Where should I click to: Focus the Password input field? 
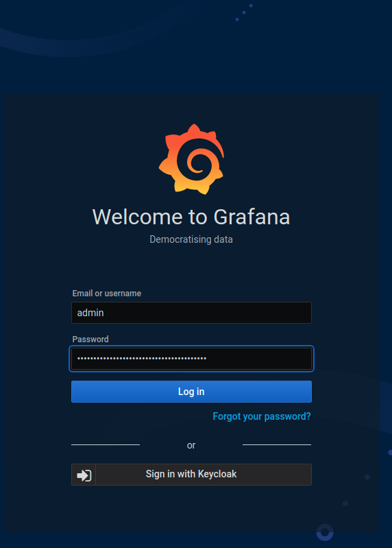coord(191,359)
